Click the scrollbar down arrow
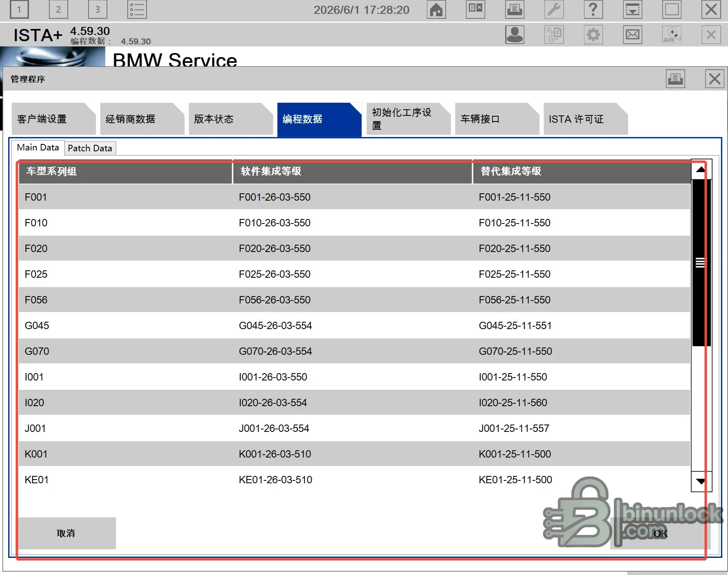The height and width of the screenshot is (575, 728). [701, 481]
